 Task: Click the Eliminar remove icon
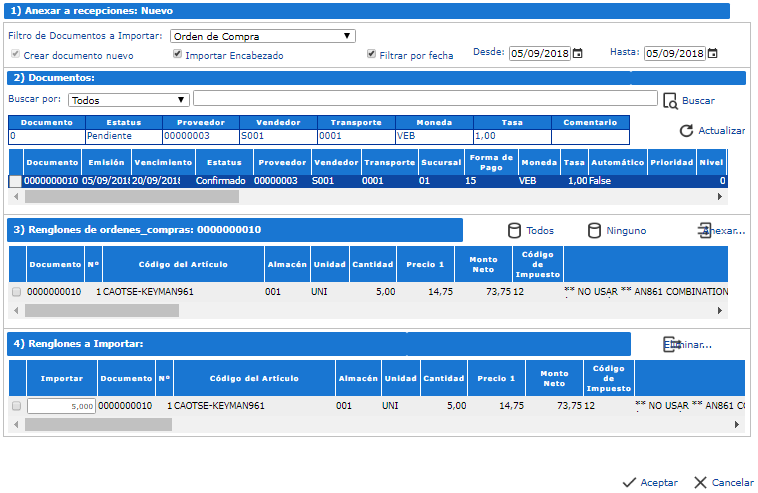coord(673,345)
